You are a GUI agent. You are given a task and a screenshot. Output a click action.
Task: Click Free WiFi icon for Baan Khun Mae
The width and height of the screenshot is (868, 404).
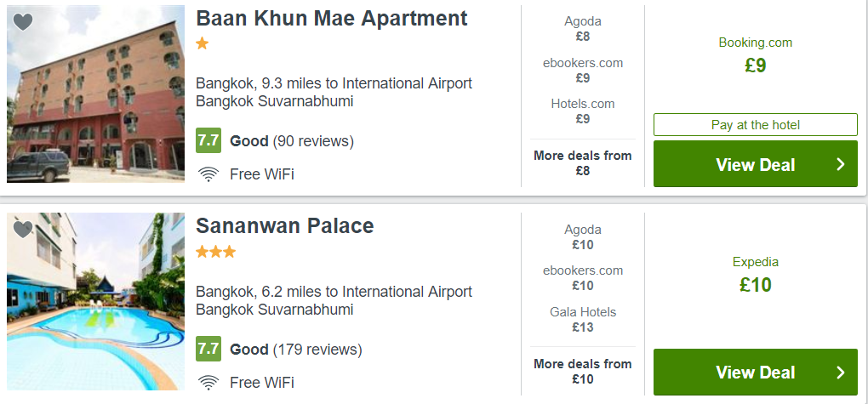(x=208, y=174)
